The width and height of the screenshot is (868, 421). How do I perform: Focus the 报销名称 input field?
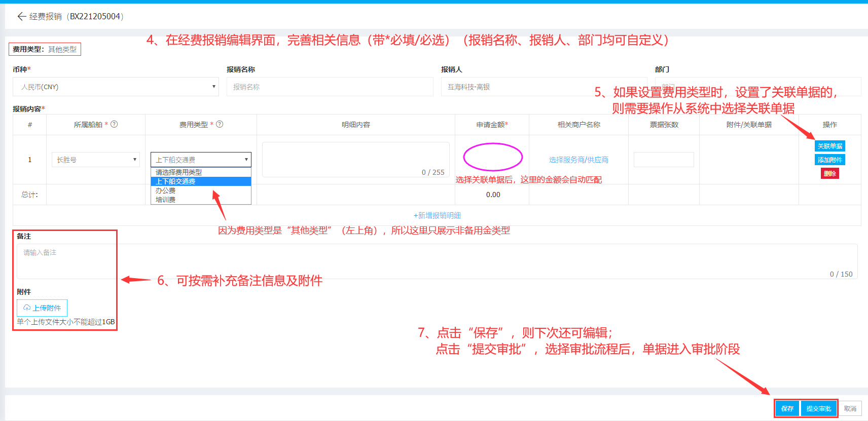tap(330, 87)
